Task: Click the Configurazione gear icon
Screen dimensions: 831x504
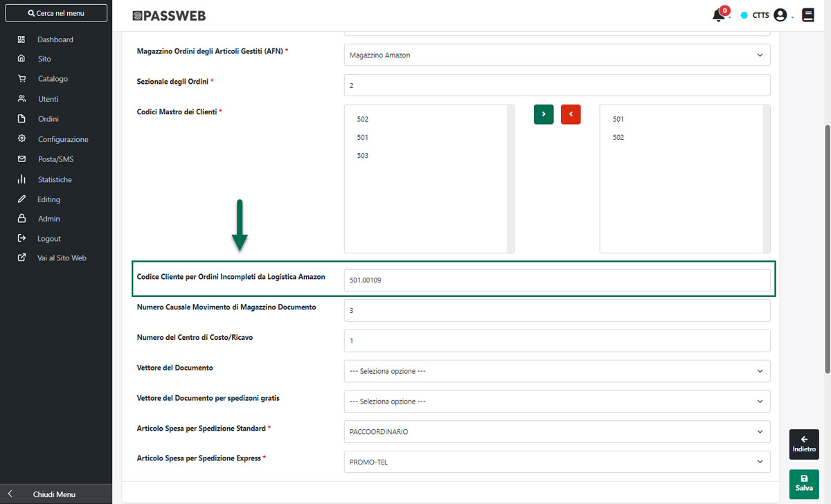Action: [x=21, y=139]
